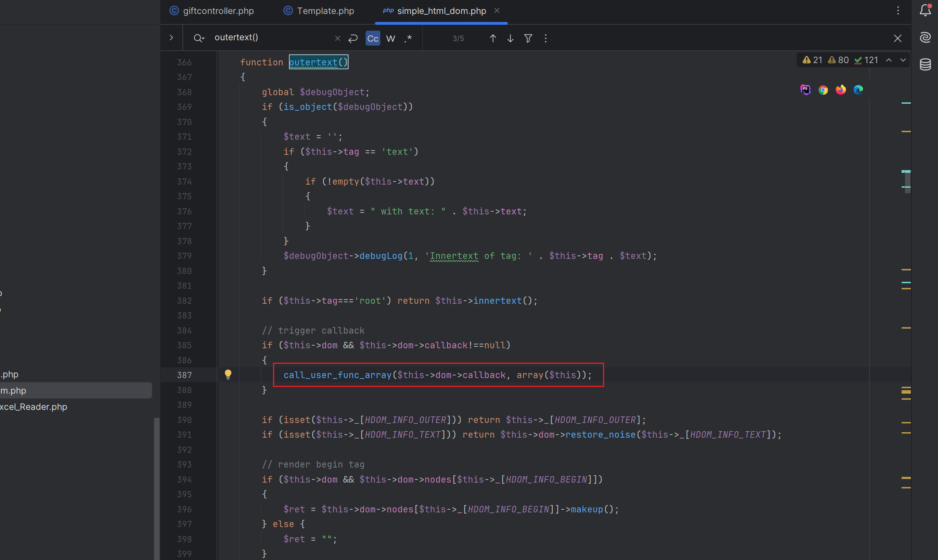Open more search options menu
Image resolution: width=938 pixels, height=560 pixels.
546,38
